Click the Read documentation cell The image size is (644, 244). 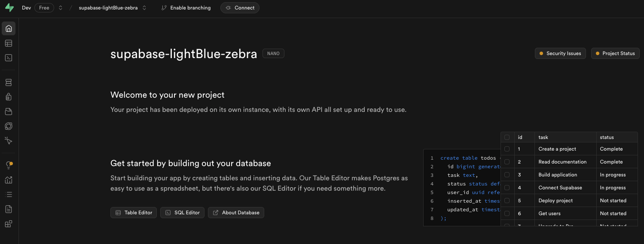(x=565, y=162)
